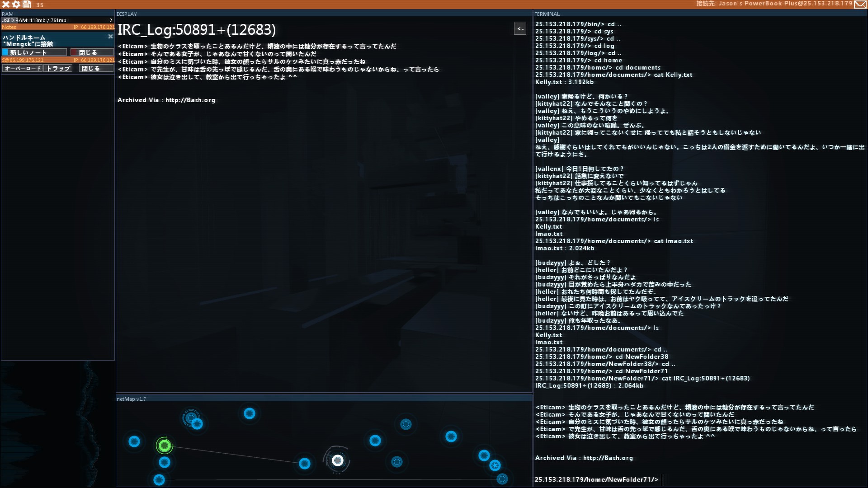Save the game using the floppy disk icon
868x488 pixels.
pyautogui.click(x=27, y=5)
